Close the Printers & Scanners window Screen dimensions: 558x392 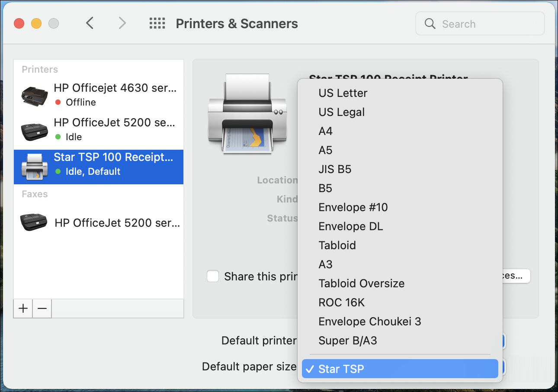19,23
